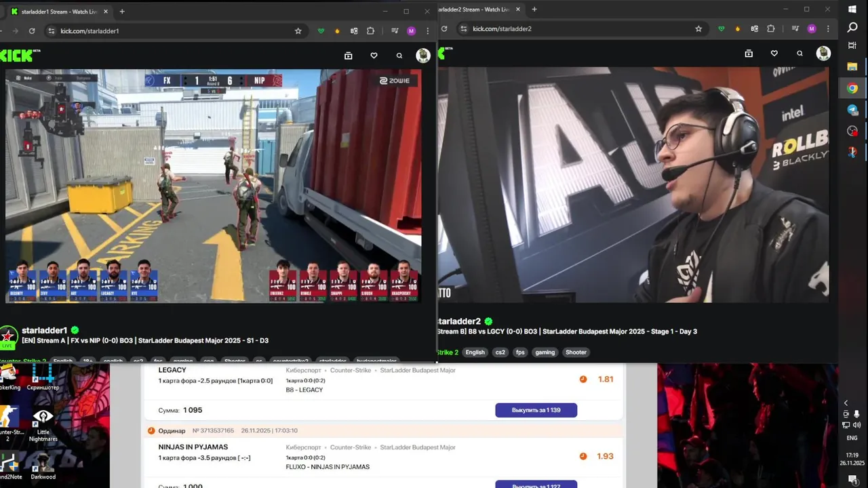Select the starladder2 Stream tab
The height and width of the screenshot is (488, 868).
pyautogui.click(x=480, y=9)
